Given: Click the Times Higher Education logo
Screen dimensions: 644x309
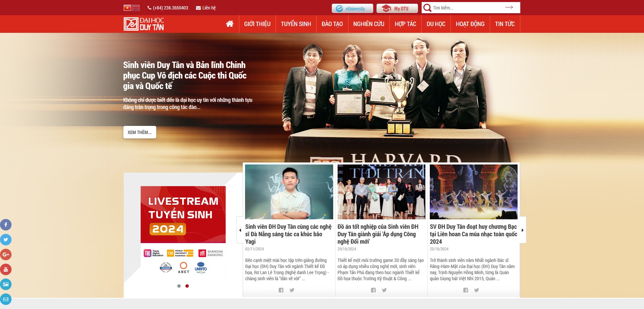Looking at the screenshot, I should [154, 253].
